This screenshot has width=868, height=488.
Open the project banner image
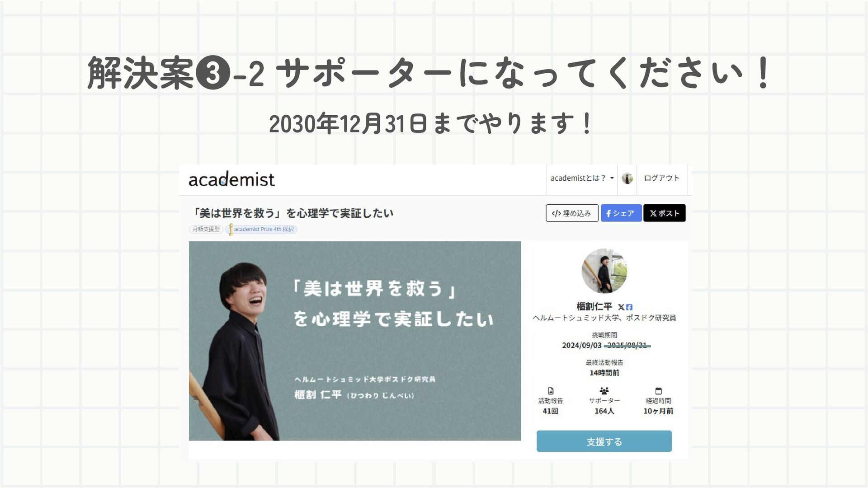tap(355, 341)
